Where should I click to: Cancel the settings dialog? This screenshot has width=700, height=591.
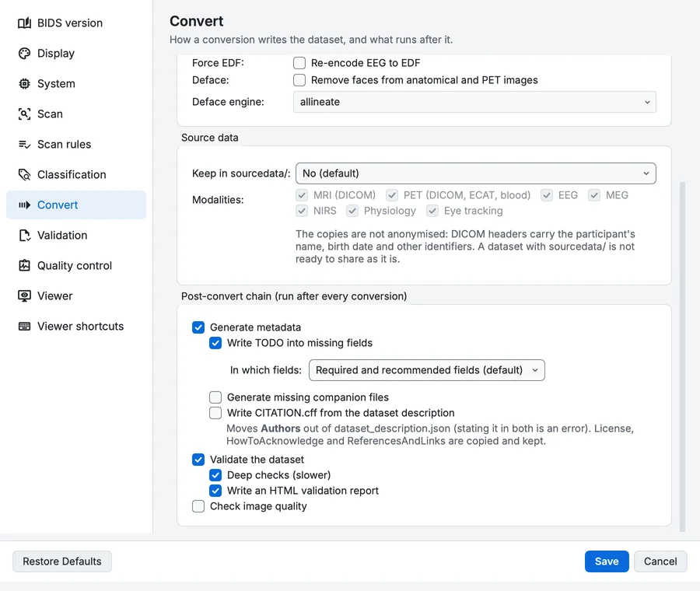point(660,561)
